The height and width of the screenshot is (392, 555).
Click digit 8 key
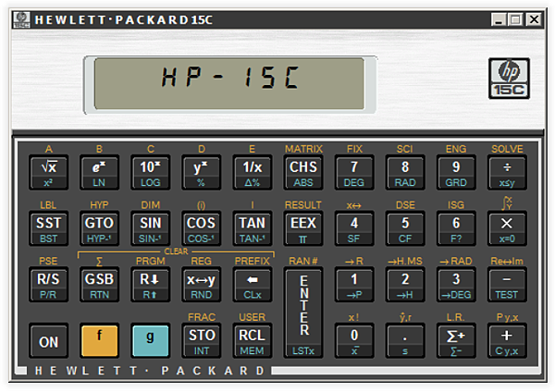(405, 173)
